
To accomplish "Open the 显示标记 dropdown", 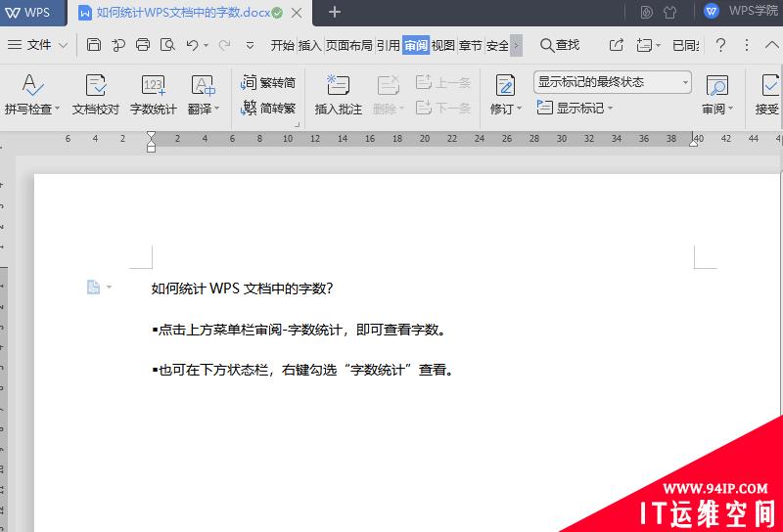I will pos(575,108).
